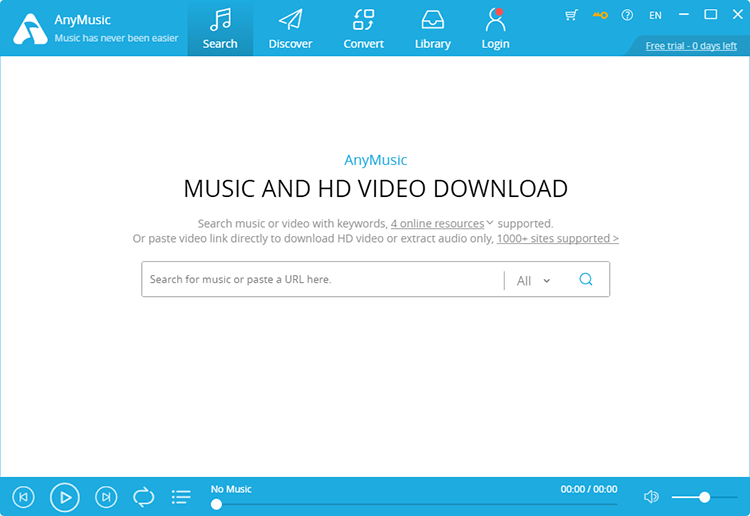Screen dimensions: 750x516
Task: Click the music search input field
Action: click(x=322, y=279)
